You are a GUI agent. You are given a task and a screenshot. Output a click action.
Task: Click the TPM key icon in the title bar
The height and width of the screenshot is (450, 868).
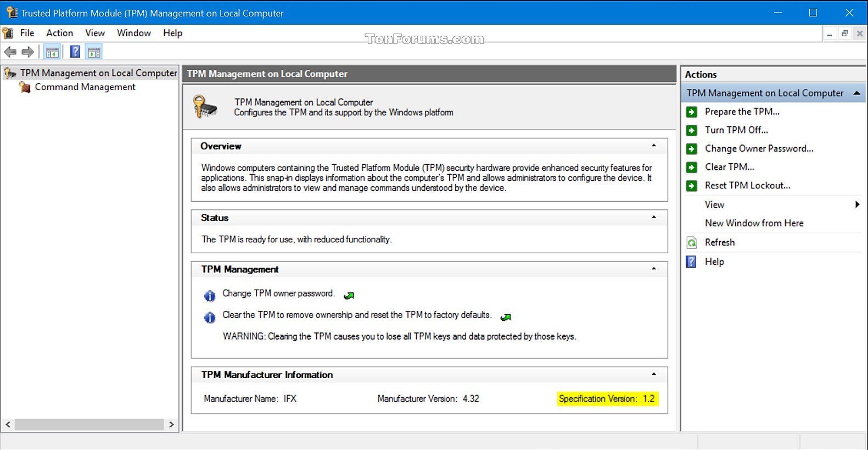12,13
